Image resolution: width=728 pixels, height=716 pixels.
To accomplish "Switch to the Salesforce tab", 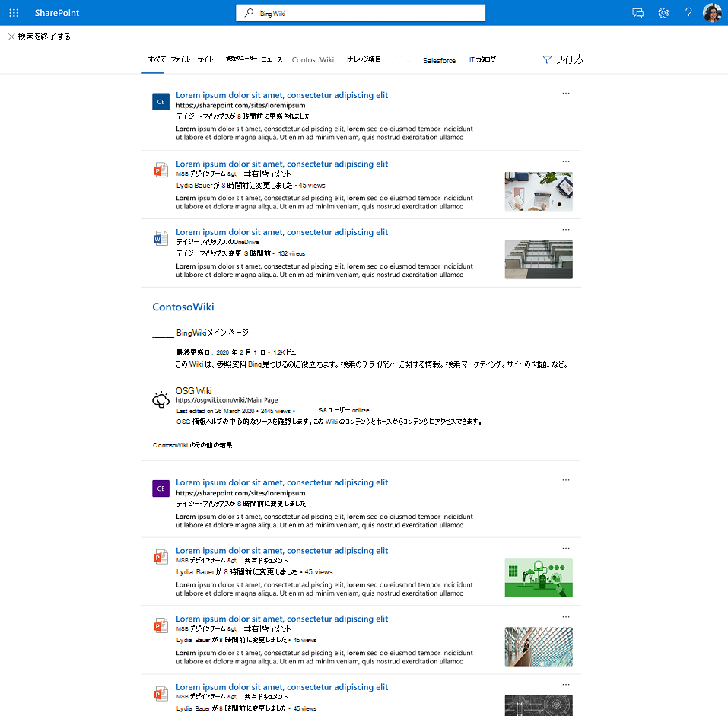I will pyautogui.click(x=439, y=60).
